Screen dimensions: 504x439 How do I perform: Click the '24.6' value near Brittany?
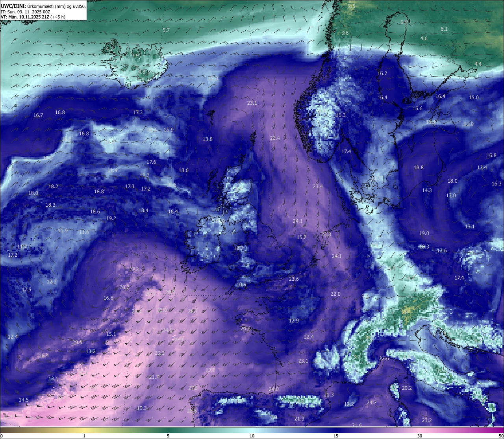(x=245, y=328)
